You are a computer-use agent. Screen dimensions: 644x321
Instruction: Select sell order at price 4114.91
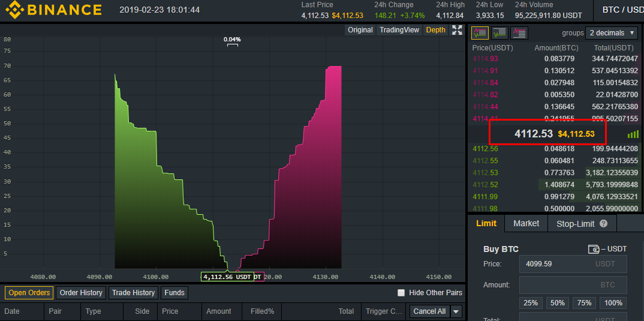(x=556, y=71)
